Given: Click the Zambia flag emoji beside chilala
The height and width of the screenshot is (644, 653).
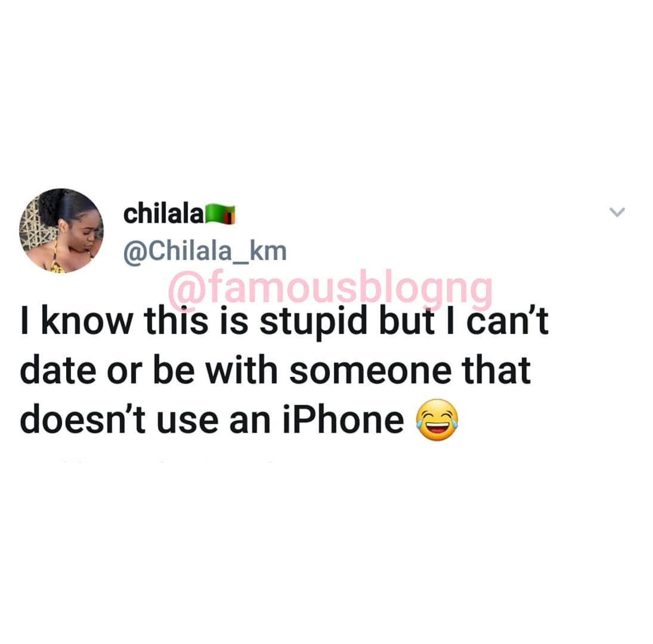Looking at the screenshot, I should point(220,214).
